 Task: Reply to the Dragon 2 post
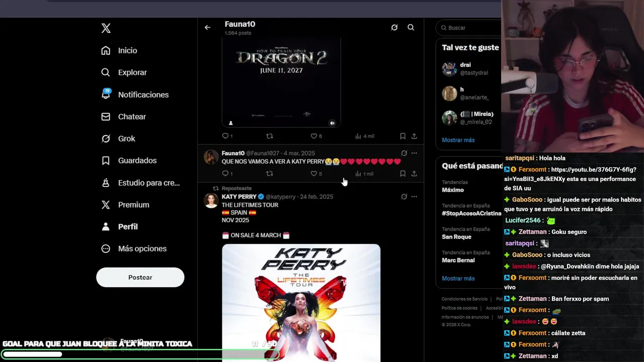pyautogui.click(x=227, y=136)
